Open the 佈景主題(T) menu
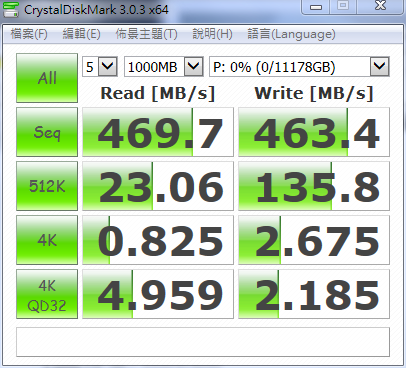The height and width of the screenshot is (368, 406). 146,34
